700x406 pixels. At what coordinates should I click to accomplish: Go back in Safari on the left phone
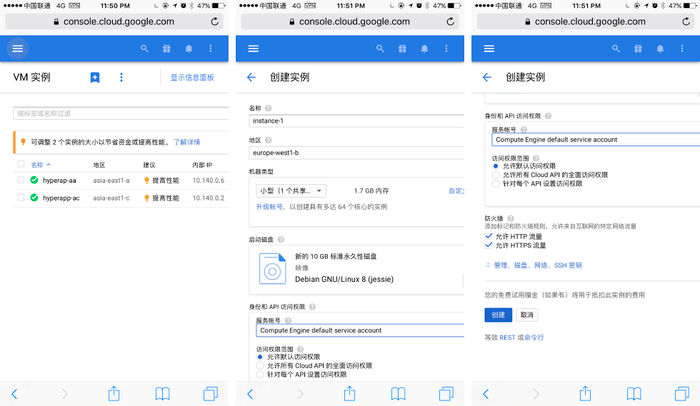pyautogui.click(x=14, y=393)
